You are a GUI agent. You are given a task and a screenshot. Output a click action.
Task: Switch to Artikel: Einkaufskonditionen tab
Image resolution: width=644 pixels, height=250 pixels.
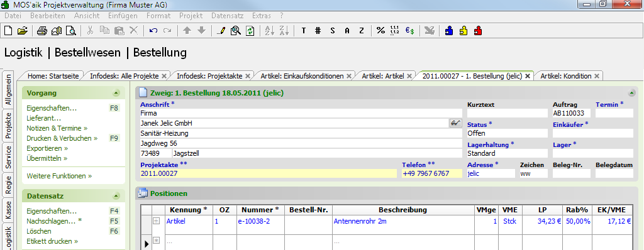point(302,76)
